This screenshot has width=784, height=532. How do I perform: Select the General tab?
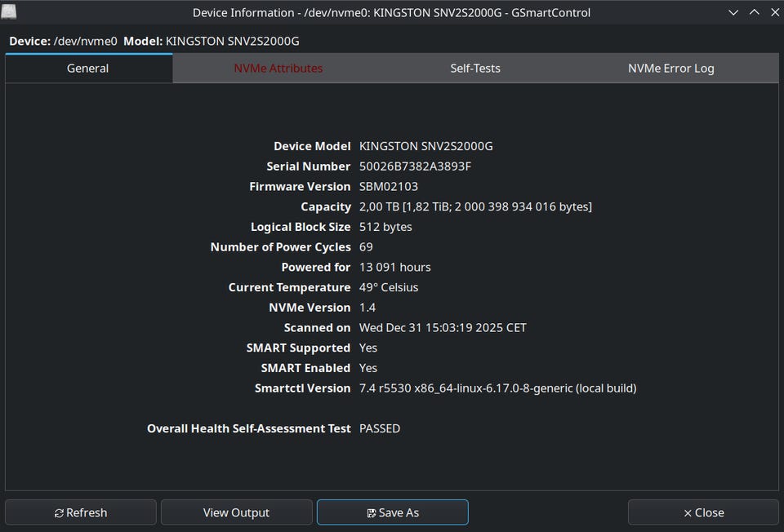[88, 69]
